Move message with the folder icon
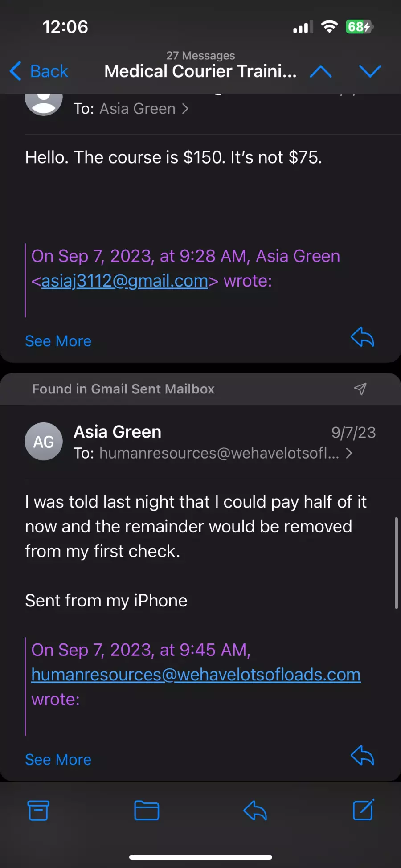The height and width of the screenshot is (868, 401). [x=147, y=811]
